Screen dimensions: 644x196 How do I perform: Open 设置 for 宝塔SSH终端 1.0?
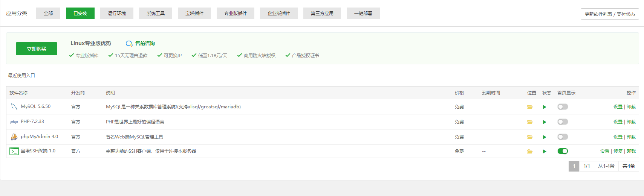[x=605, y=151]
